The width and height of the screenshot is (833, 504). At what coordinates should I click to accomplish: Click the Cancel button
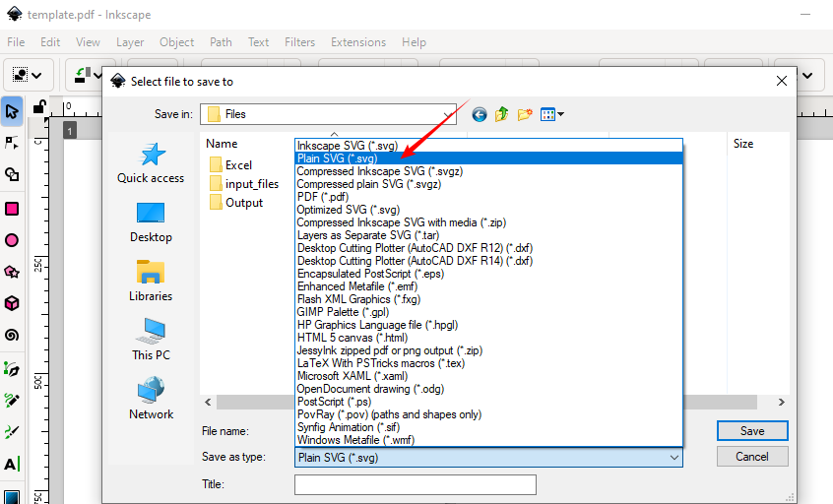(x=751, y=457)
